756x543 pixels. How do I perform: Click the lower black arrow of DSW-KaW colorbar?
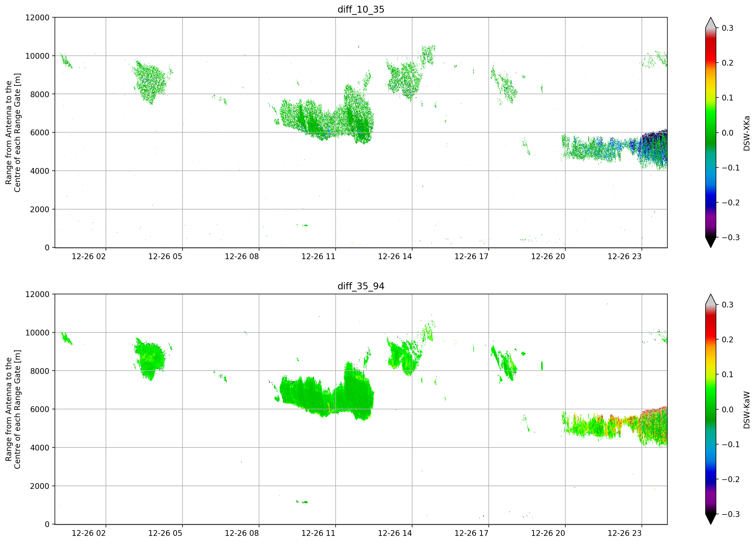tap(711, 519)
